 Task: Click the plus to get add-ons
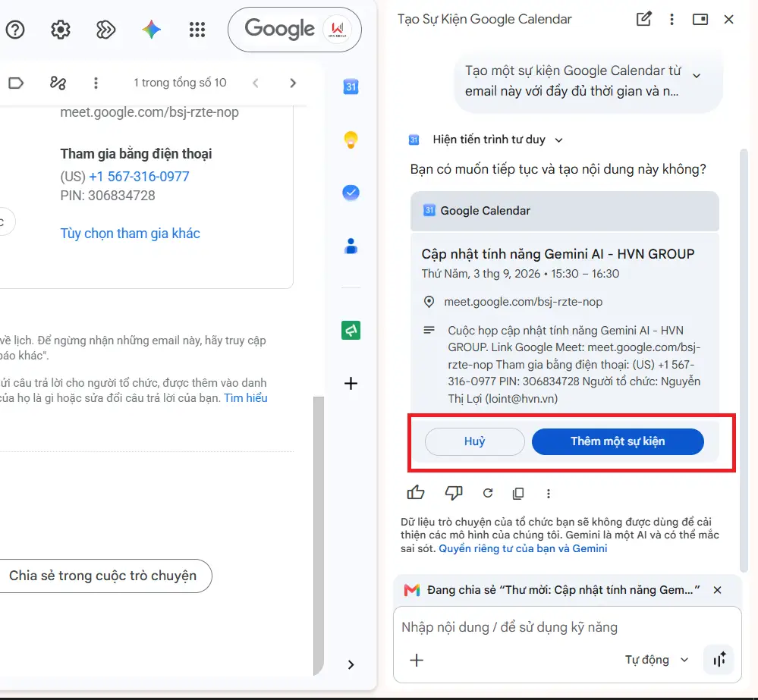351,384
